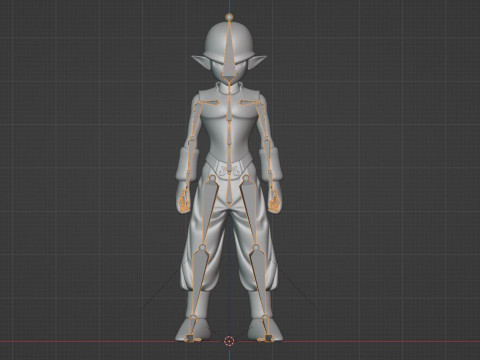Screen dimensions: 480x360
Task: Select the neck bone below the head
Action: pos(229,87)
